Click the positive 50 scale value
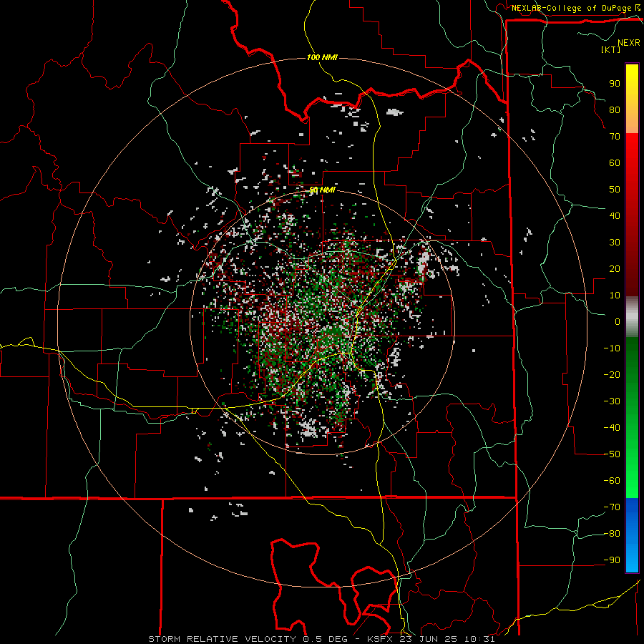Screen dimensions: 644x644 coord(615,190)
